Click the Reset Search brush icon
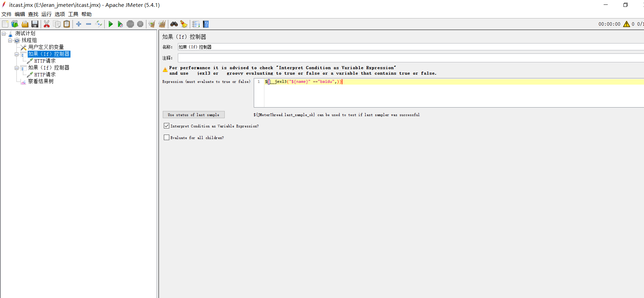The width and height of the screenshot is (644, 298). (x=184, y=24)
